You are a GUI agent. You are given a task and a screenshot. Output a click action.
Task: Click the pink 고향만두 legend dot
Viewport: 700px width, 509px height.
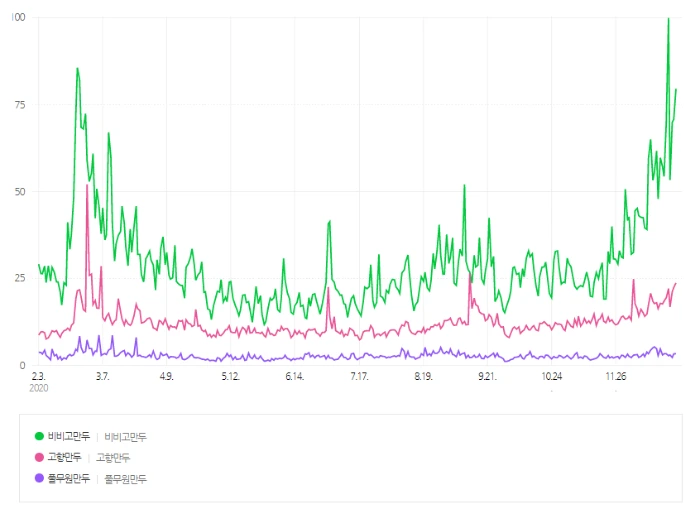(39, 457)
